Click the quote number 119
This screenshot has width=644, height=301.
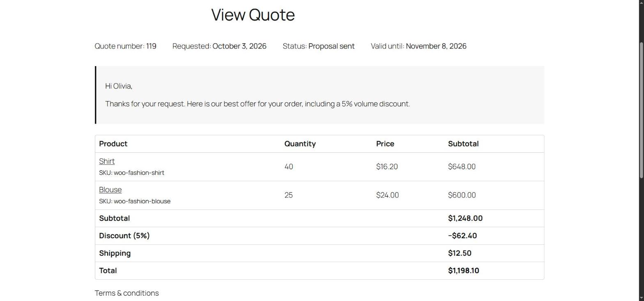(151, 46)
